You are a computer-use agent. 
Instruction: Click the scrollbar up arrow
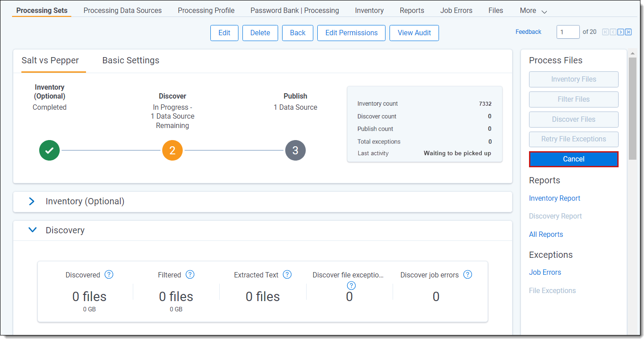(632, 53)
